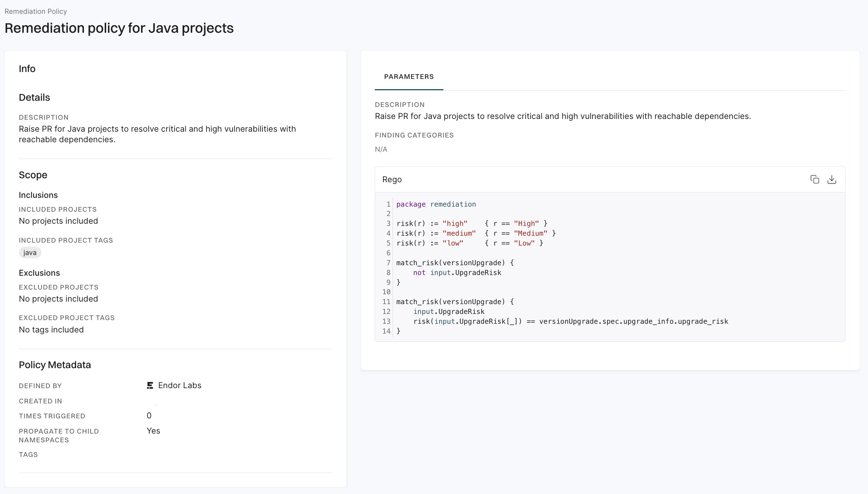Click the Propagate to child namespaces Yes value
Image resolution: width=868 pixels, height=494 pixels.
click(x=153, y=431)
